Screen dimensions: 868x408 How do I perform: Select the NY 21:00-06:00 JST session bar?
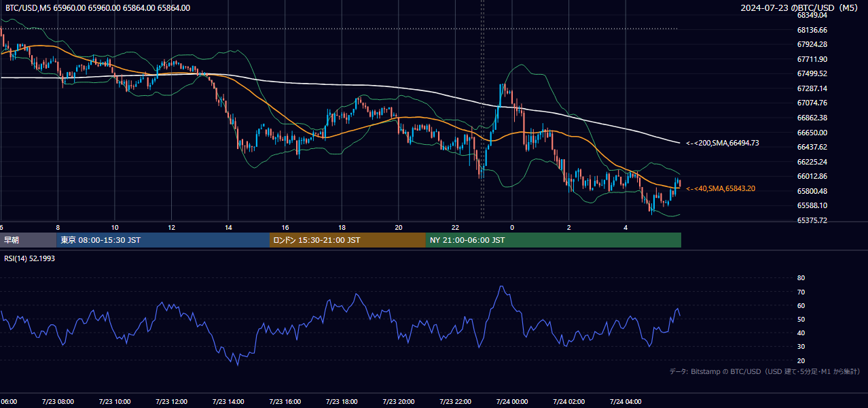[x=554, y=240]
